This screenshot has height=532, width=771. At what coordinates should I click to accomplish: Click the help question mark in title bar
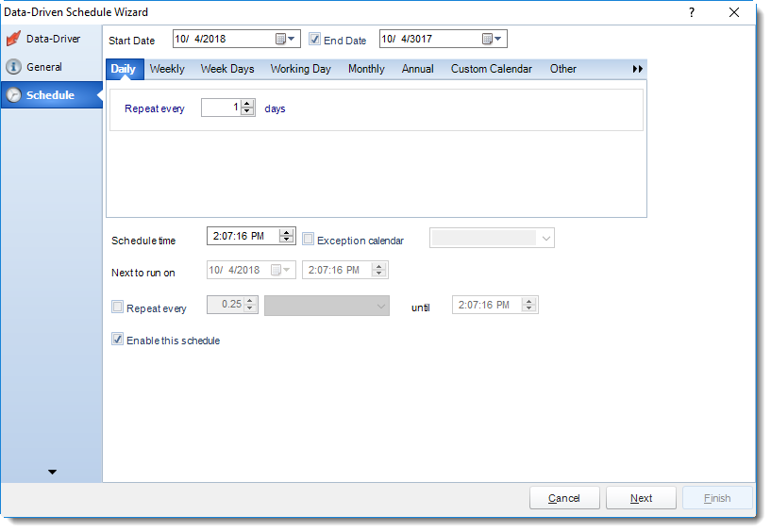(x=692, y=12)
